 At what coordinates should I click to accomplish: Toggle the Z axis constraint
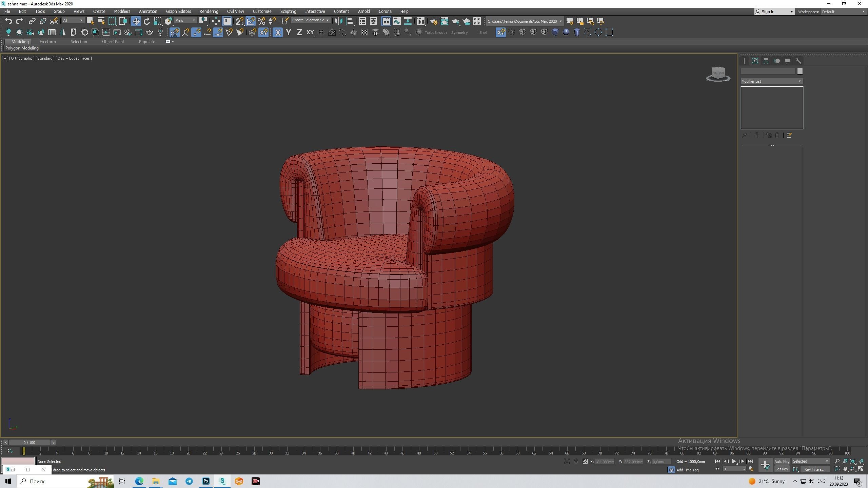[x=299, y=33]
